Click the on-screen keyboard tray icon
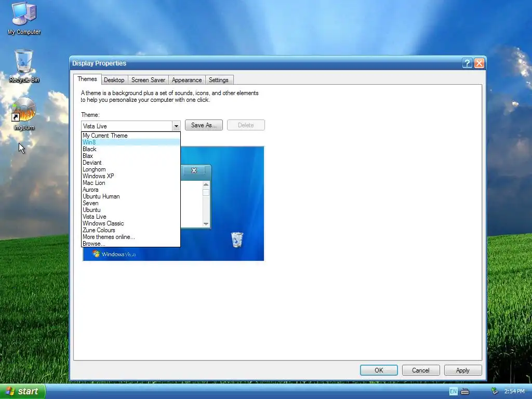Image resolution: width=532 pixels, height=399 pixels. 465,392
